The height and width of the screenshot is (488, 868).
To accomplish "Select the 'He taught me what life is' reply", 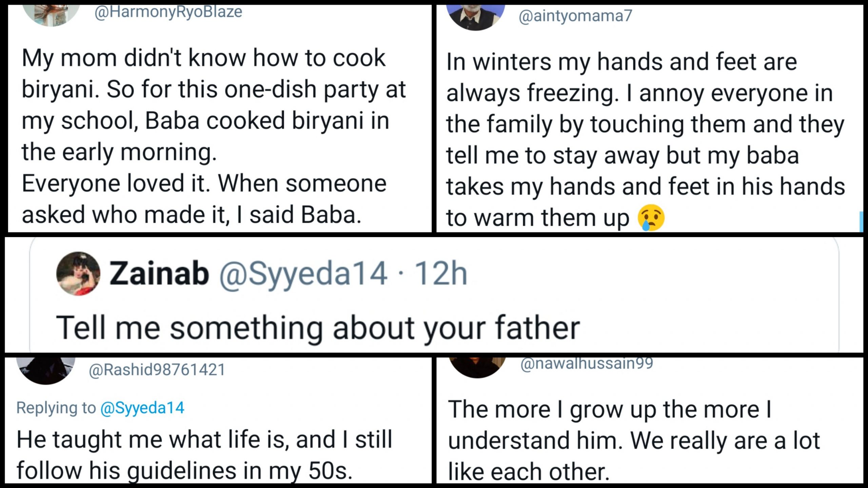I will tap(204, 455).
